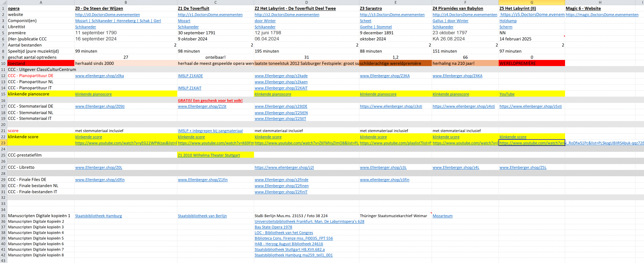Image resolution: width=644 pixels, height=263 pixels.
Task: Select the Z5 Het Labyrint (II) header cell
Action: click(x=532, y=8)
